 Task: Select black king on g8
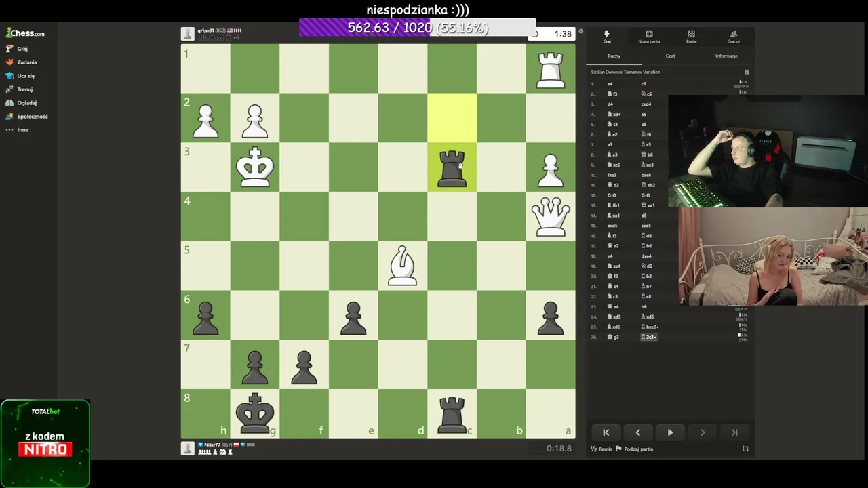[255, 413]
